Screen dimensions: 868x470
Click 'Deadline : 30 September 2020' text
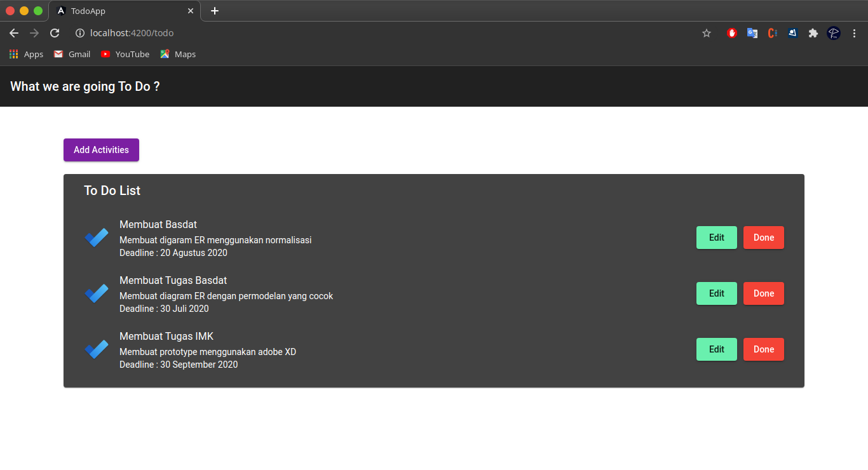pos(179,365)
